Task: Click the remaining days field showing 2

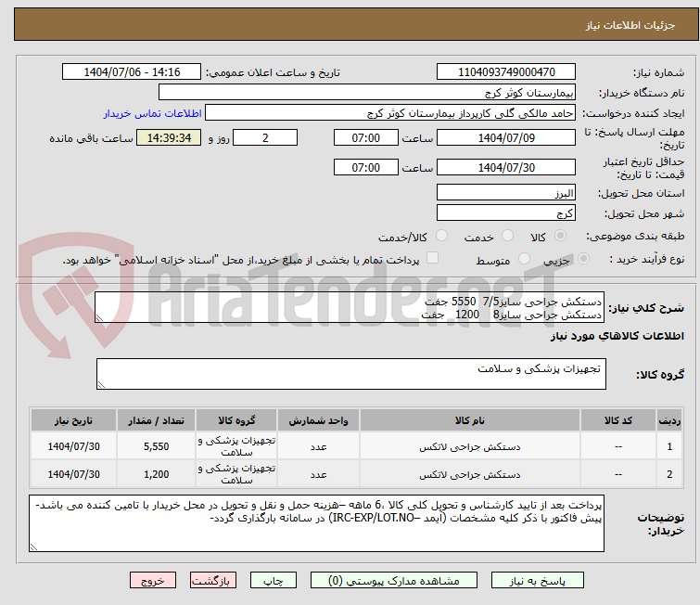Action: click(265, 137)
